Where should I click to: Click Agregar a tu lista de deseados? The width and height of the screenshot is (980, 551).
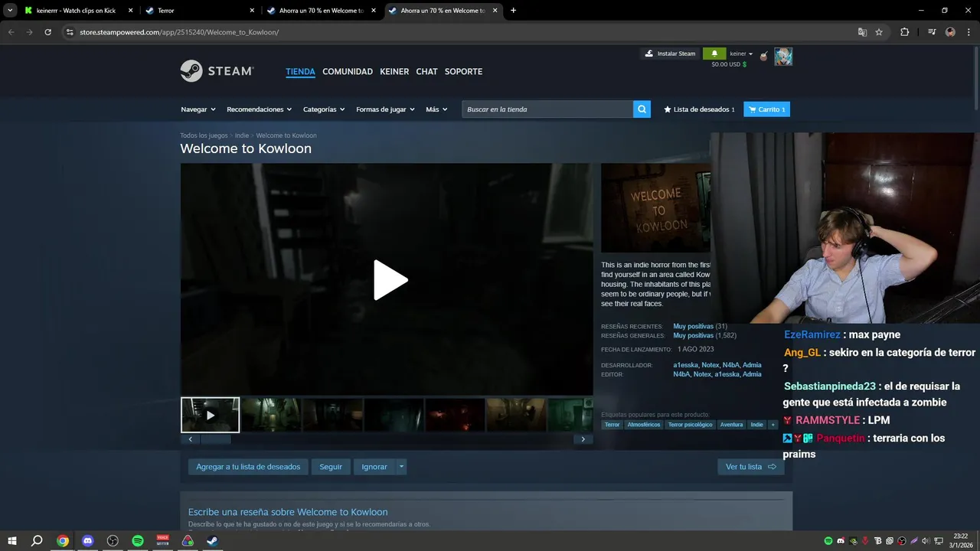click(x=248, y=467)
